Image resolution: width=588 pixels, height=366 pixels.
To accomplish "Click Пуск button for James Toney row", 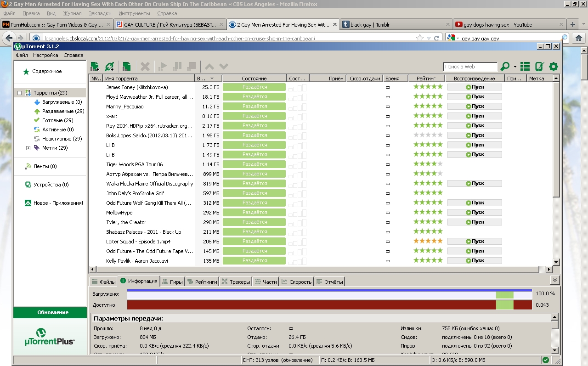I will (475, 87).
